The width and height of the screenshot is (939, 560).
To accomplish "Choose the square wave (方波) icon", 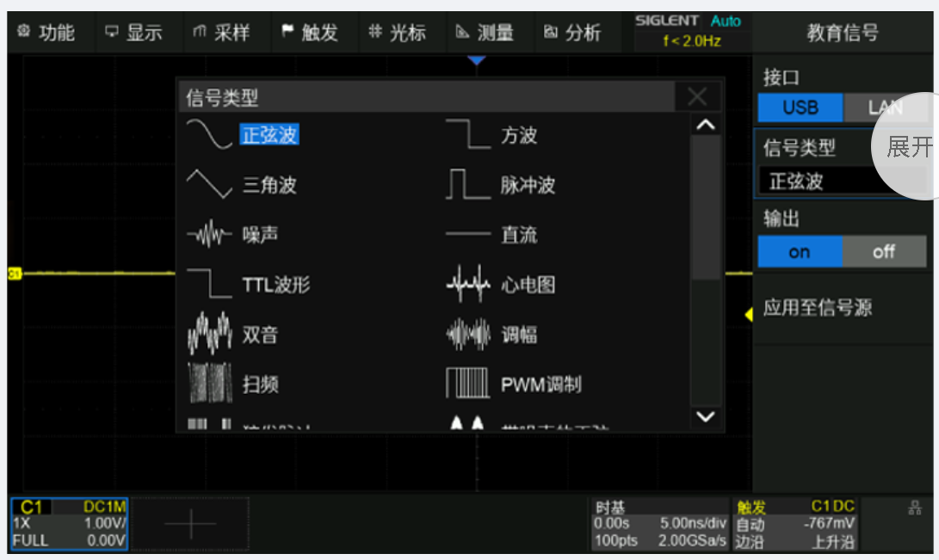I will 467,135.
